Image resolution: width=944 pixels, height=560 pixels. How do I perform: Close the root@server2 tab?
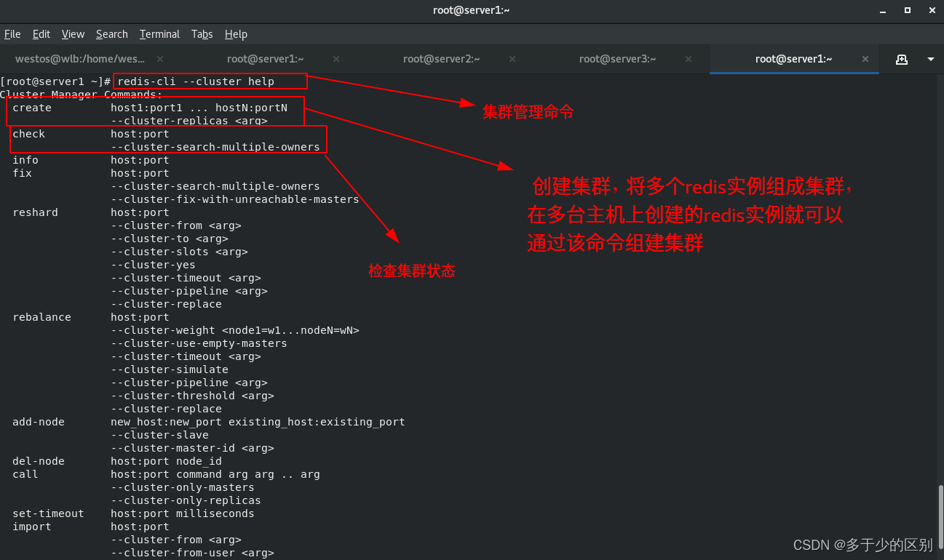click(513, 59)
